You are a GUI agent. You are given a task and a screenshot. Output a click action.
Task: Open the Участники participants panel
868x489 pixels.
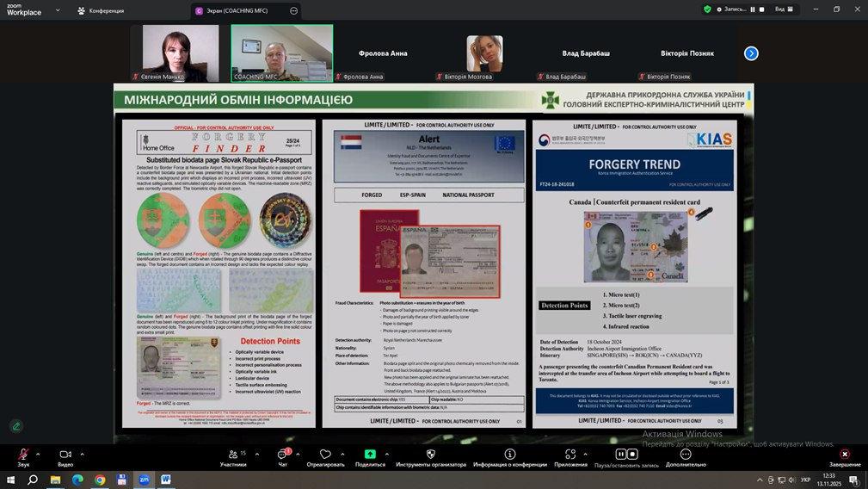point(233,455)
